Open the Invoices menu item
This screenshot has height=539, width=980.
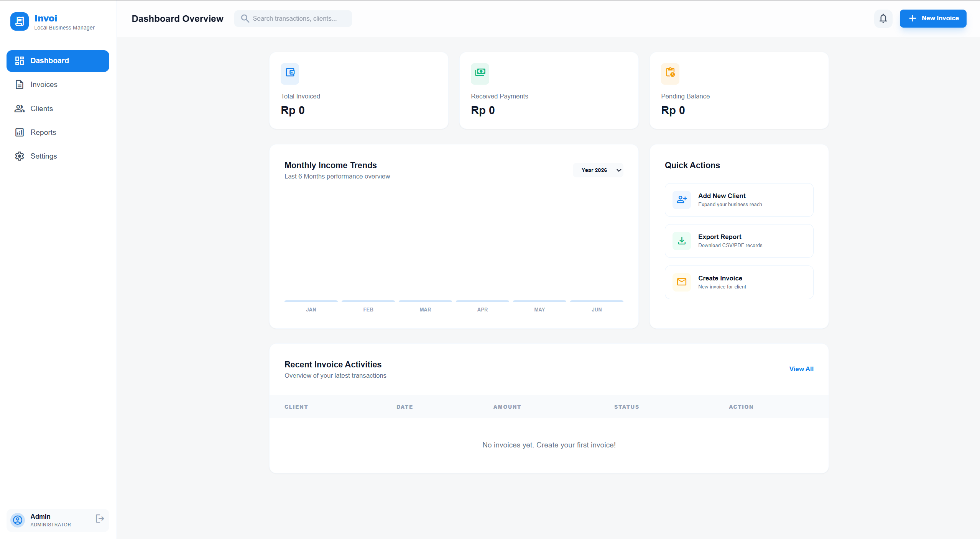(x=43, y=84)
